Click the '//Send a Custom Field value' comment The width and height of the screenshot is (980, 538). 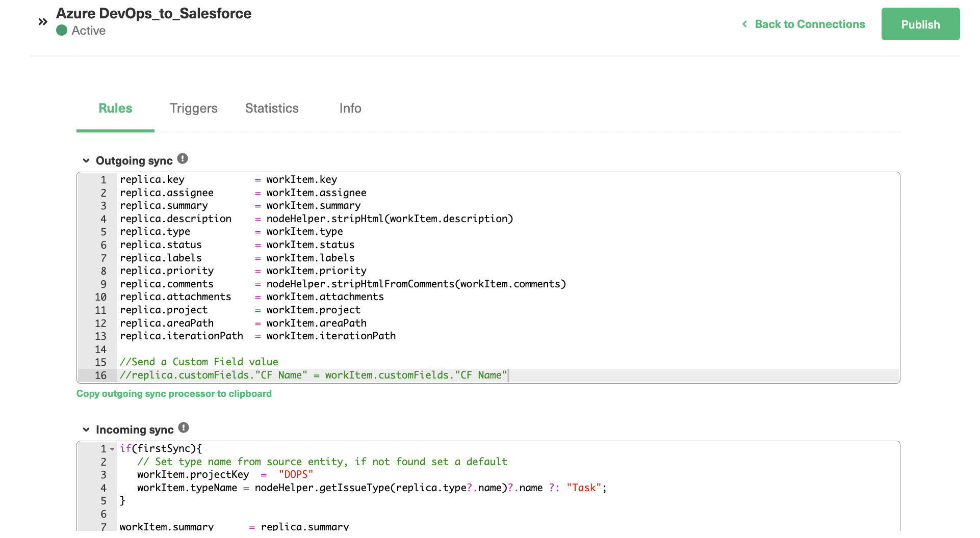pyautogui.click(x=199, y=362)
